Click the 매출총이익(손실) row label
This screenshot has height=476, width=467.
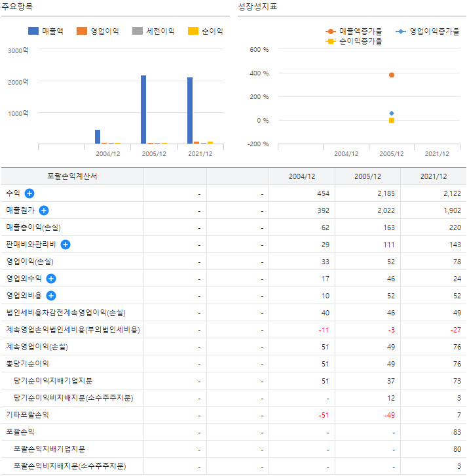click(33, 228)
